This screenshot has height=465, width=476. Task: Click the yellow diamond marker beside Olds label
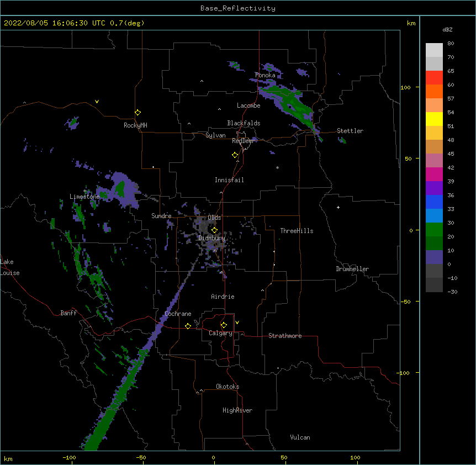(214, 230)
